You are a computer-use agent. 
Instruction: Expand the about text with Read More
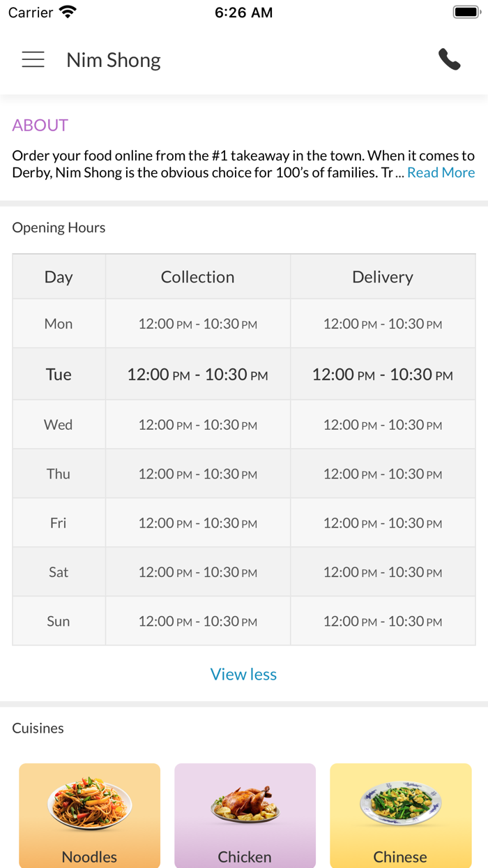[x=441, y=173]
